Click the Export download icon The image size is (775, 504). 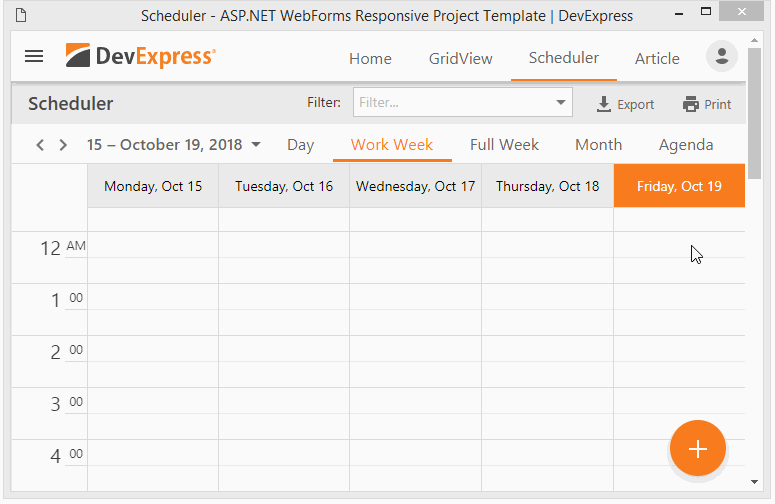[604, 104]
